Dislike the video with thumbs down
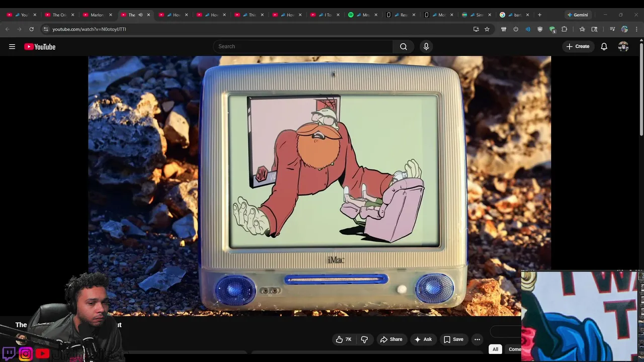The height and width of the screenshot is (362, 644). click(x=364, y=339)
